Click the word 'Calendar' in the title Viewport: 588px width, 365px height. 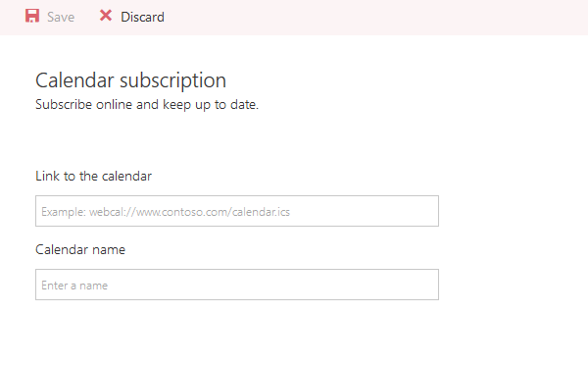click(74, 80)
